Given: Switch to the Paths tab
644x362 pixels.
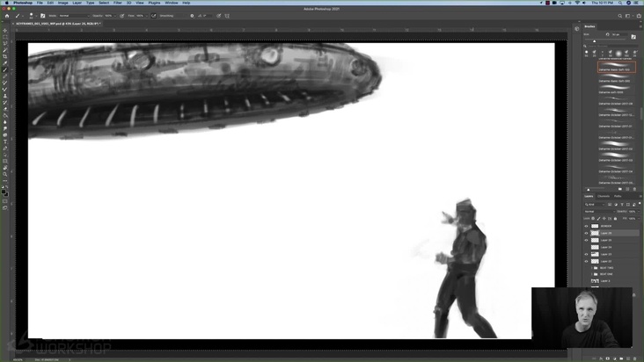Looking at the screenshot, I should tap(618, 196).
